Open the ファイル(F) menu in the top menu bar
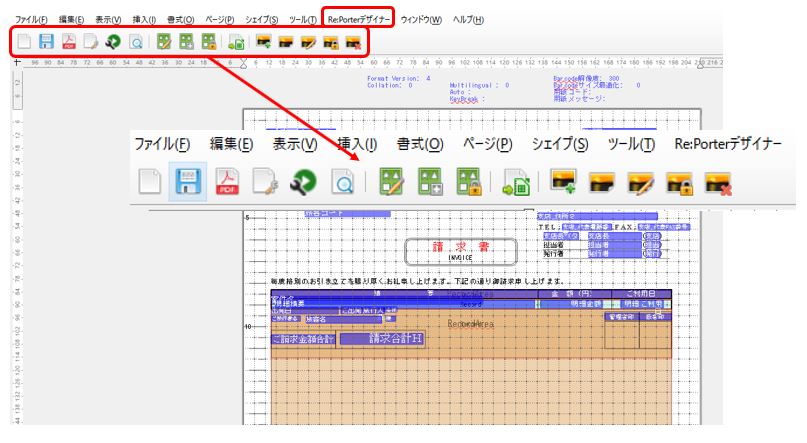 (31, 20)
